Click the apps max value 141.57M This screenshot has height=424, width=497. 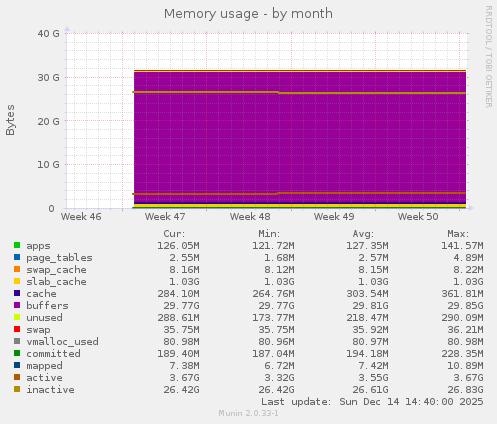tap(462, 246)
